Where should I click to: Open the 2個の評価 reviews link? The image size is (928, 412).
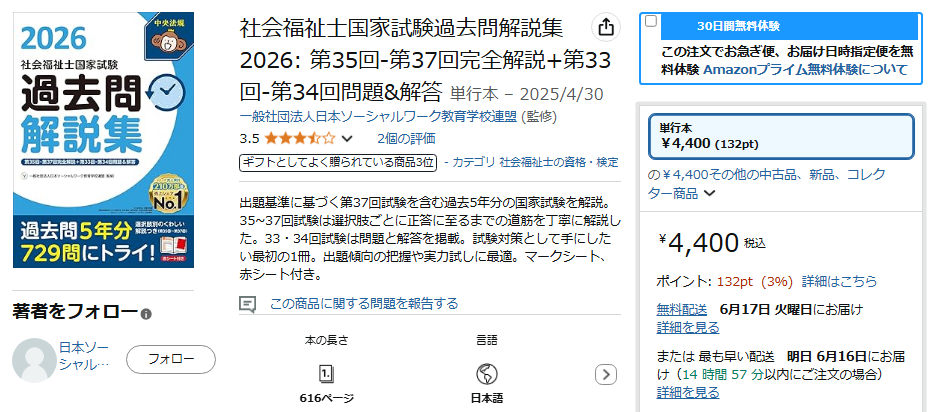(406, 139)
